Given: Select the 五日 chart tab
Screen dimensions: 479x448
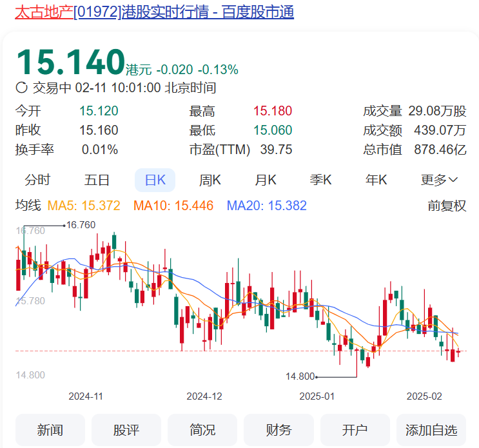Looking at the screenshot, I should (97, 180).
